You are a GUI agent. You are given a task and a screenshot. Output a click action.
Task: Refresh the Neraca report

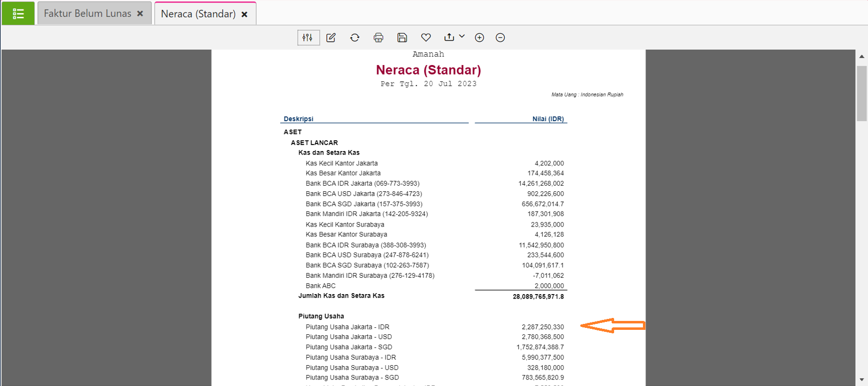click(x=355, y=38)
